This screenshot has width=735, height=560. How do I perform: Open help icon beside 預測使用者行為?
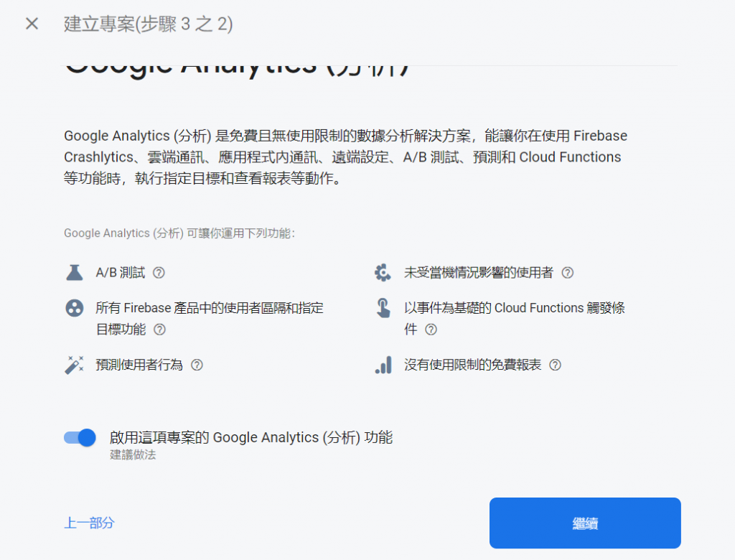pos(197,365)
